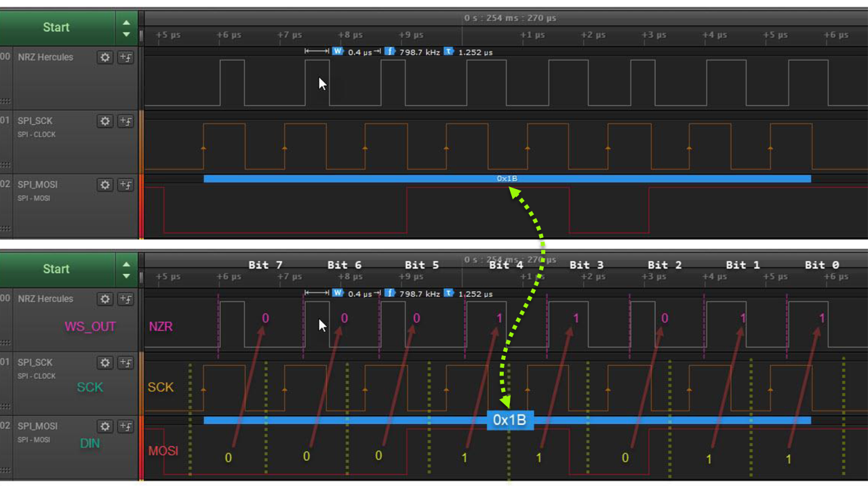
Task: Click the +9 µs ruler tick in upper panel
Action: (x=411, y=35)
